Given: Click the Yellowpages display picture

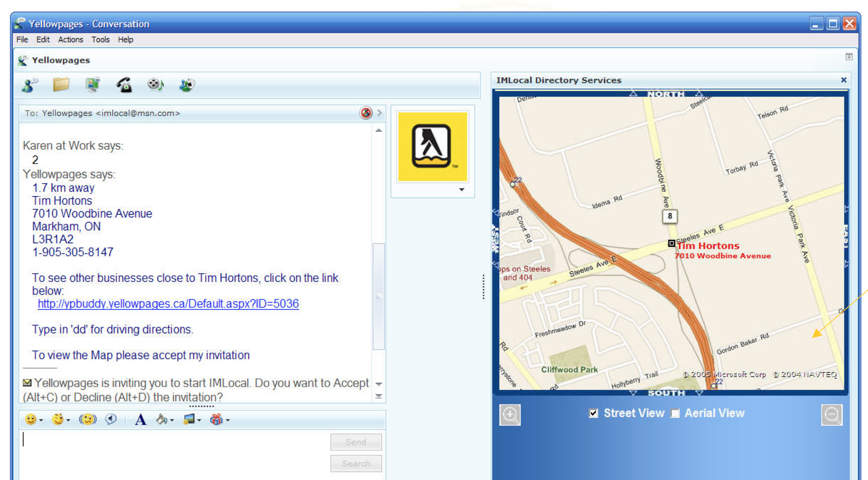Looking at the screenshot, I should point(432,147).
